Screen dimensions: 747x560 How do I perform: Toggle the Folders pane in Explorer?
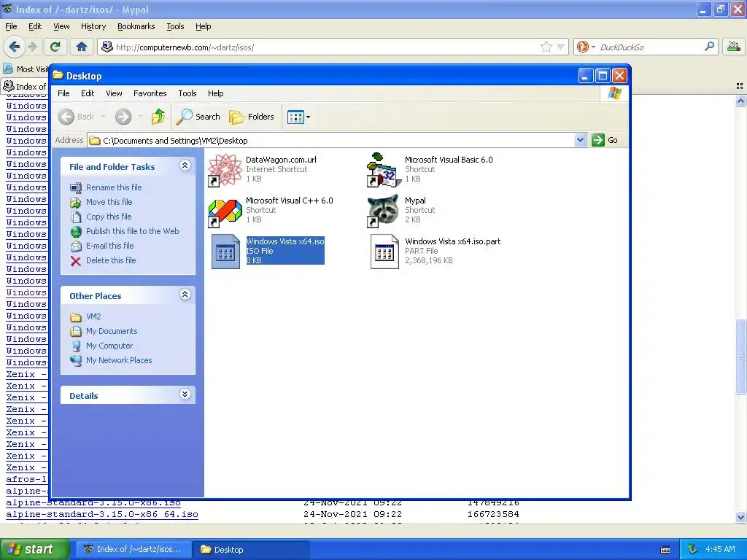(252, 117)
